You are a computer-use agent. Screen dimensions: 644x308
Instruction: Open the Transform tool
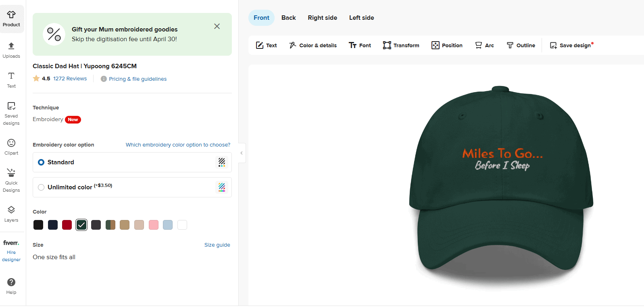pyautogui.click(x=401, y=45)
